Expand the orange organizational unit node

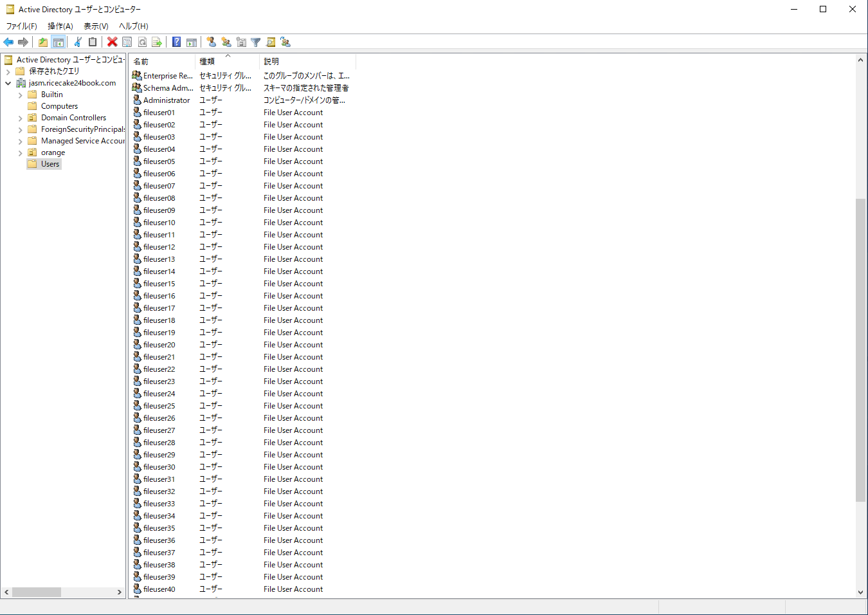(20, 153)
